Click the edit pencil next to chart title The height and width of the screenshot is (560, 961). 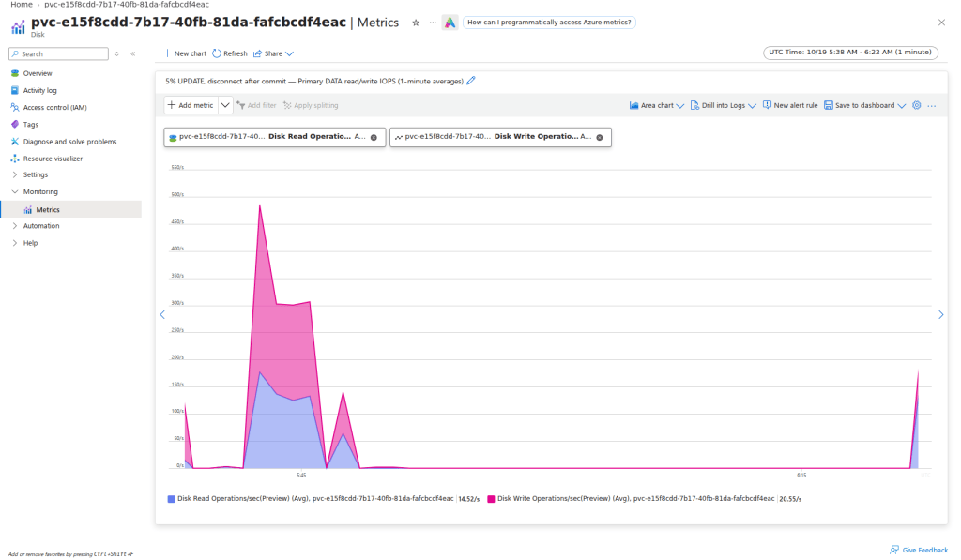tap(471, 81)
